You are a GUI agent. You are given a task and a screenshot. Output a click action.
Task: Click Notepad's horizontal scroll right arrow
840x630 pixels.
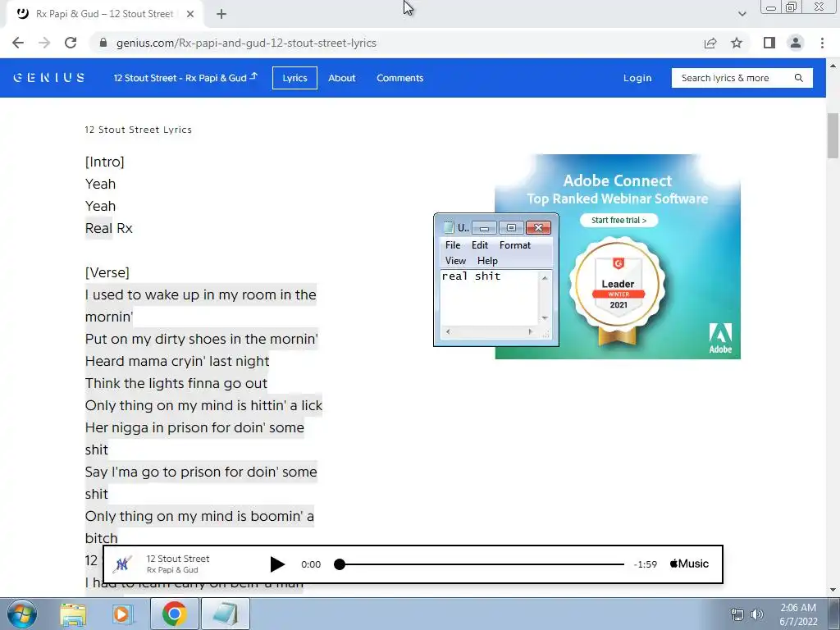click(x=531, y=332)
